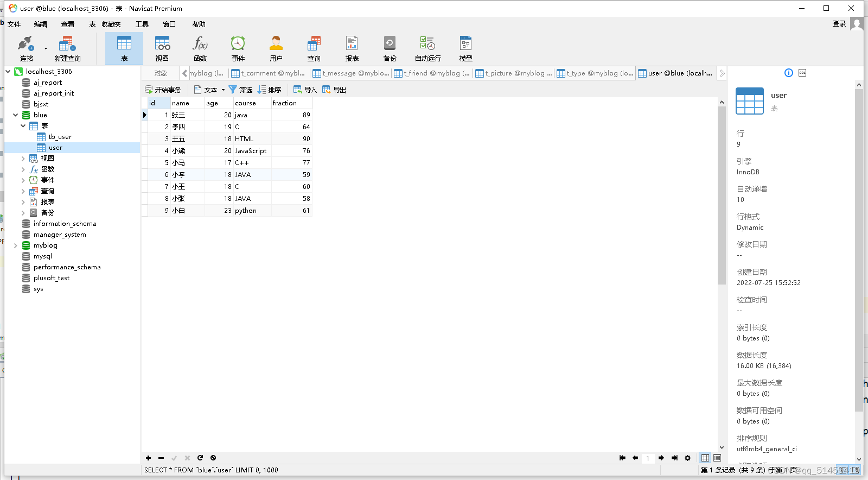Click the 导入 (Import) button
The width and height of the screenshot is (868, 480).
[x=305, y=90]
